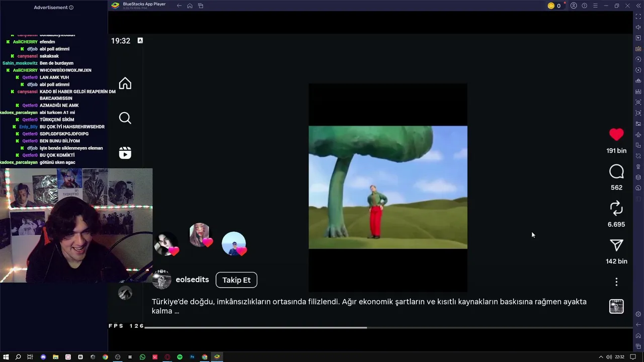This screenshot has width=644, height=362.
Task: Open the three-dot more options
Action: pos(616,282)
